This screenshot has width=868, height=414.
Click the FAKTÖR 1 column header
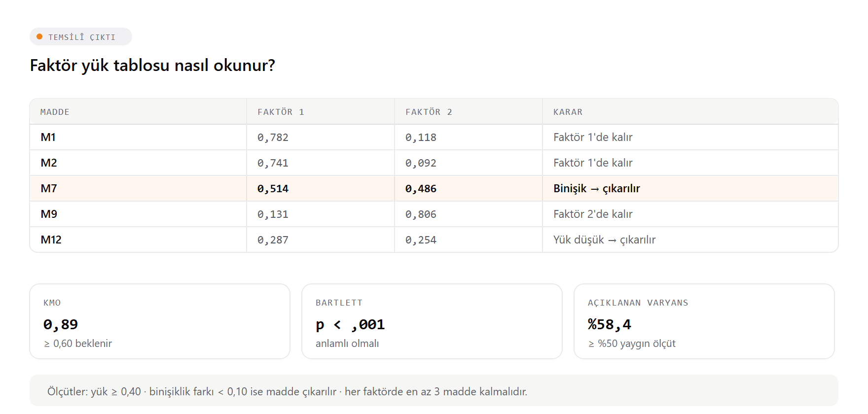(281, 112)
